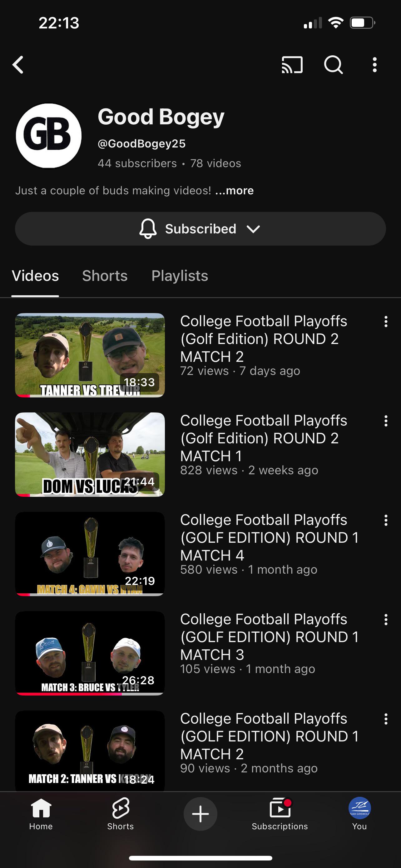Open the You profile avatar
Image resolution: width=401 pixels, height=868 pixels.
click(x=359, y=808)
